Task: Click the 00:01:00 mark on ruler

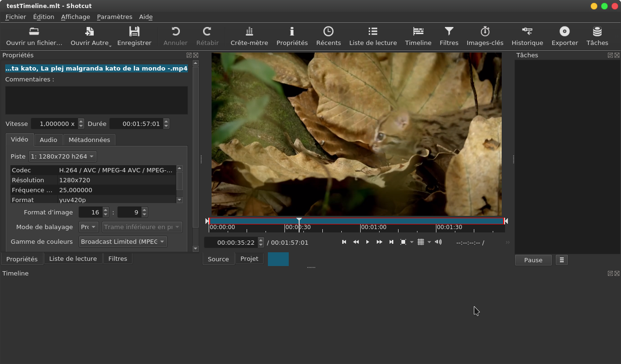Action: point(373,227)
